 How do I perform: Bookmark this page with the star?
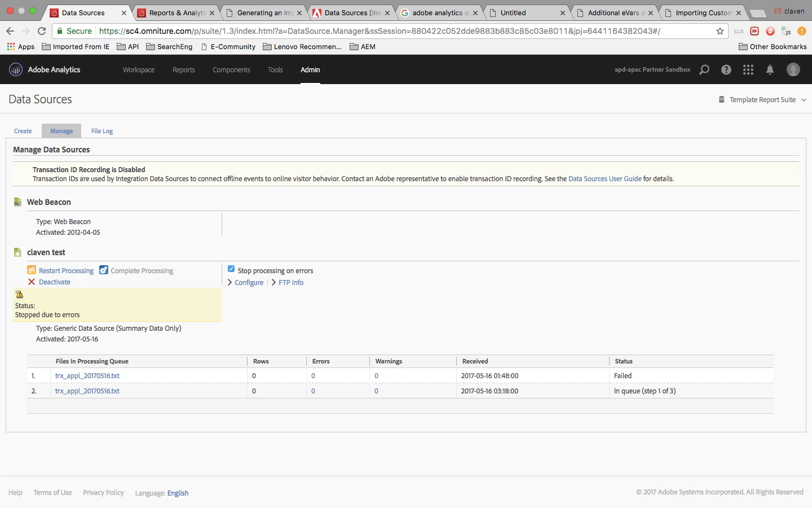point(720,31)
